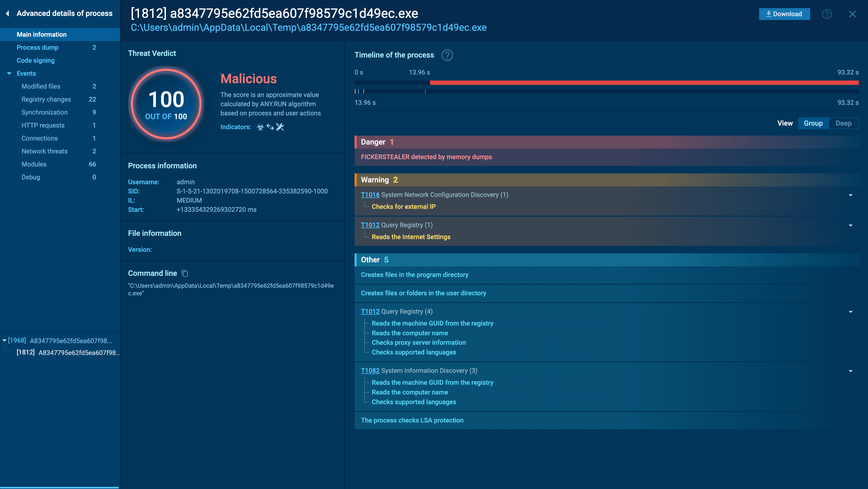Collapse T1016 System Network Configuration Discovery

click(x=850, y=195)
